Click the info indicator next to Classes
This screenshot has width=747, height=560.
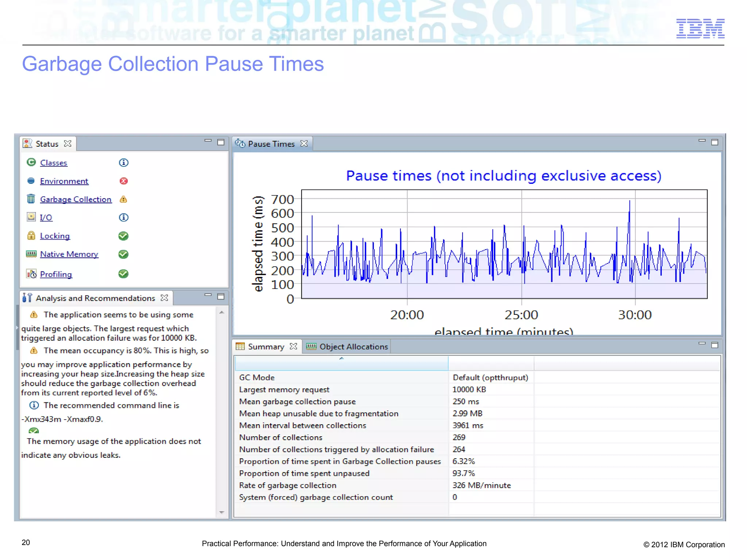(x=124, y=163)
